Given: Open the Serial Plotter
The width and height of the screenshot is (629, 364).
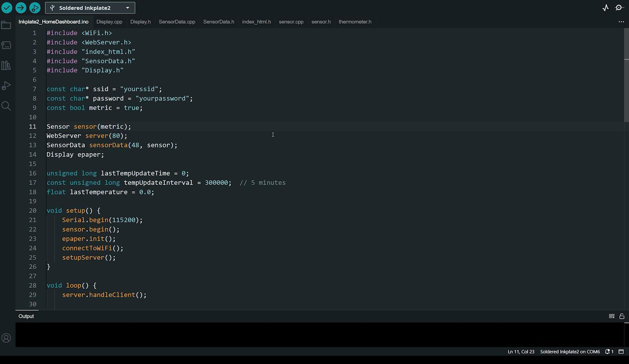Looking at the screenshot, I should click(x=605, y=8).
